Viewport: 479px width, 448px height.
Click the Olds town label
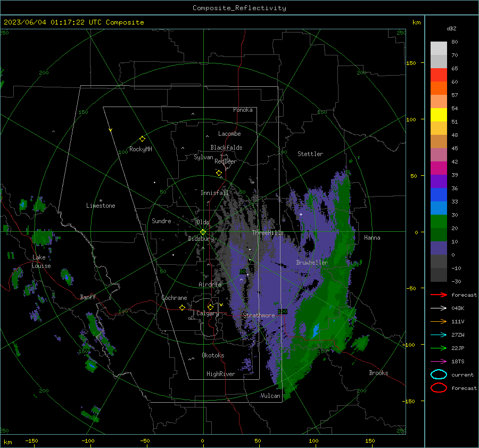coord(203,222)
